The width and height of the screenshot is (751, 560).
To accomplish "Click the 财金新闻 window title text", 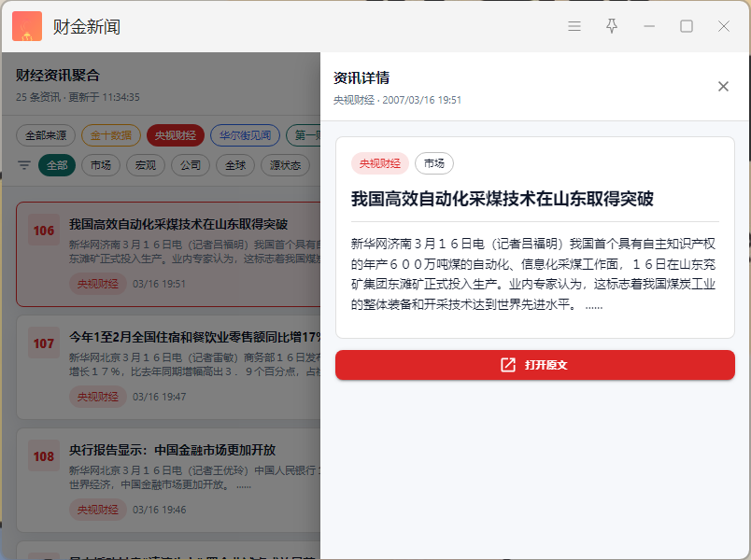I will [x=87, y=27].
